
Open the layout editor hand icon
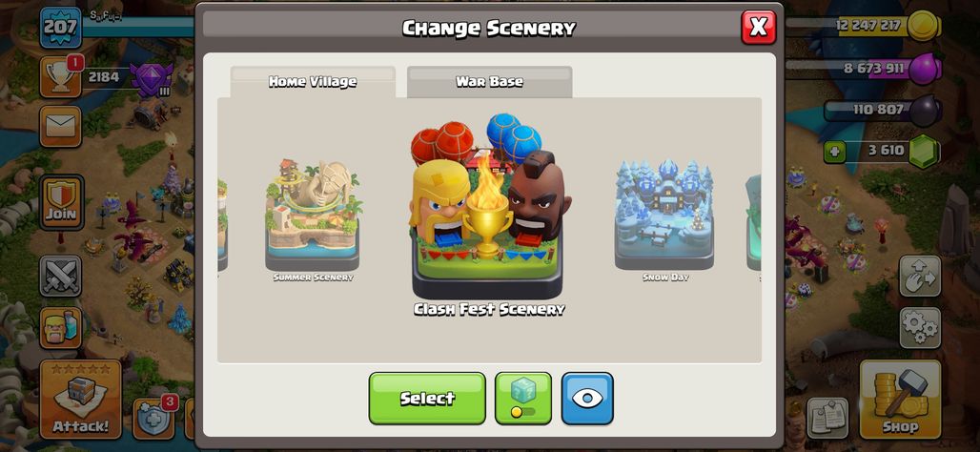(x=920, y=276)
